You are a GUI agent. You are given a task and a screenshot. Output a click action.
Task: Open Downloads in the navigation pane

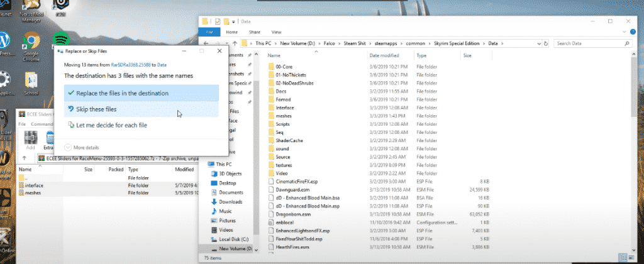pos(230,202)
